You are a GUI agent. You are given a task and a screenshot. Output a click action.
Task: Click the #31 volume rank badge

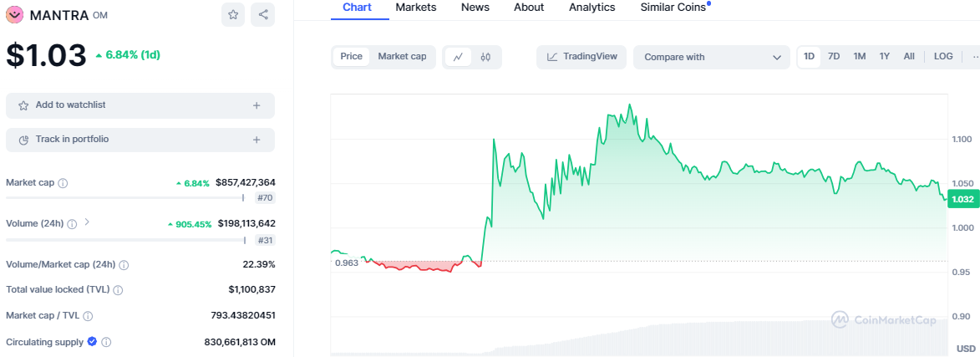[x=265, y=240]
